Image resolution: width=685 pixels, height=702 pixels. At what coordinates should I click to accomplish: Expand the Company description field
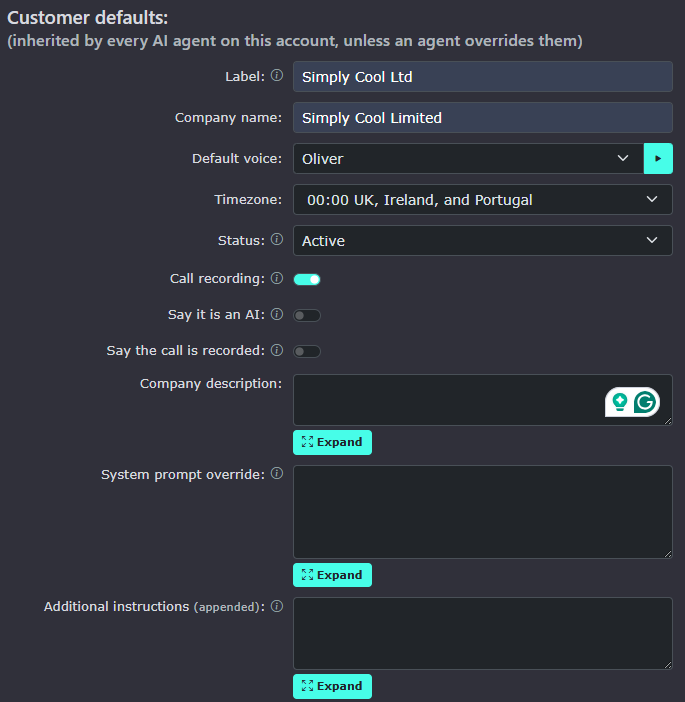(332, 442)
